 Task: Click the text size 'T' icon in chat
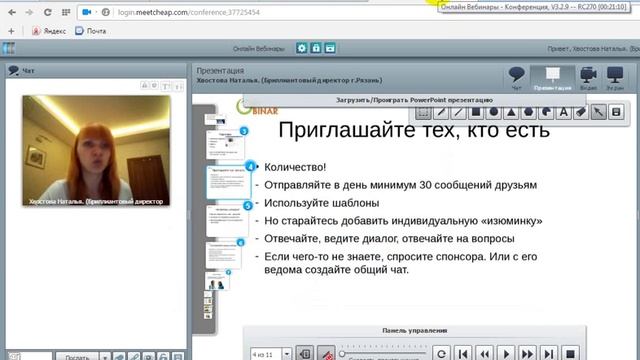click(166, 86)
